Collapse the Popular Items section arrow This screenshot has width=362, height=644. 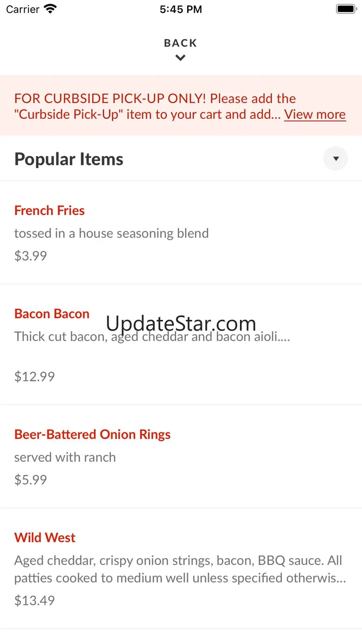click(x=336, y=159)
